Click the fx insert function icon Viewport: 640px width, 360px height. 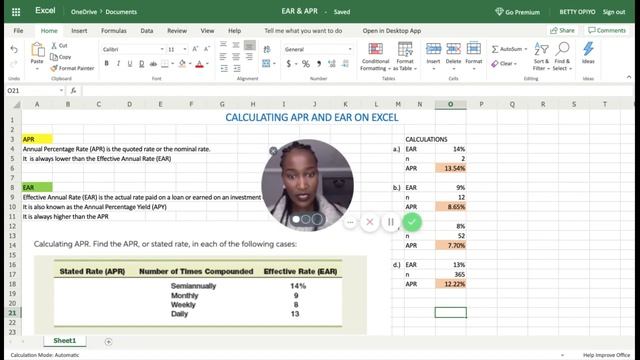click(73, 91)
